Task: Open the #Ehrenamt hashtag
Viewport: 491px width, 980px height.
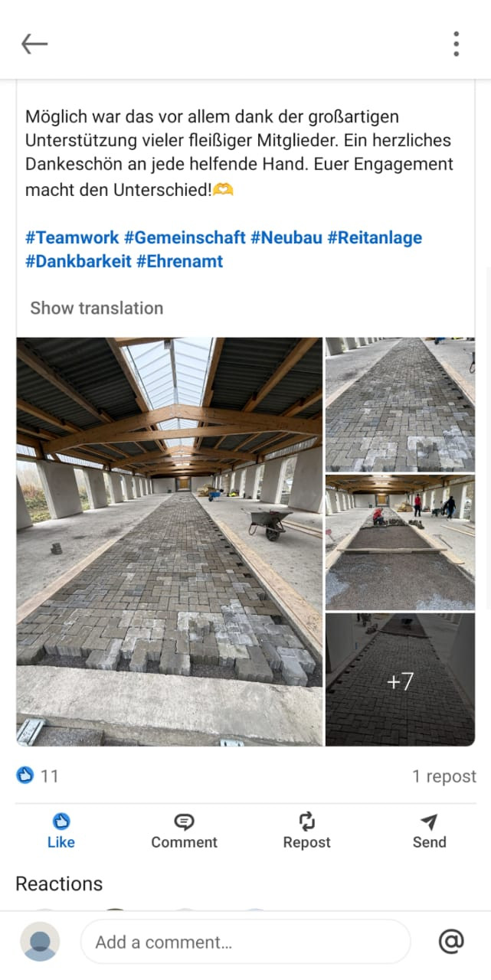Action: pos(179,261)
